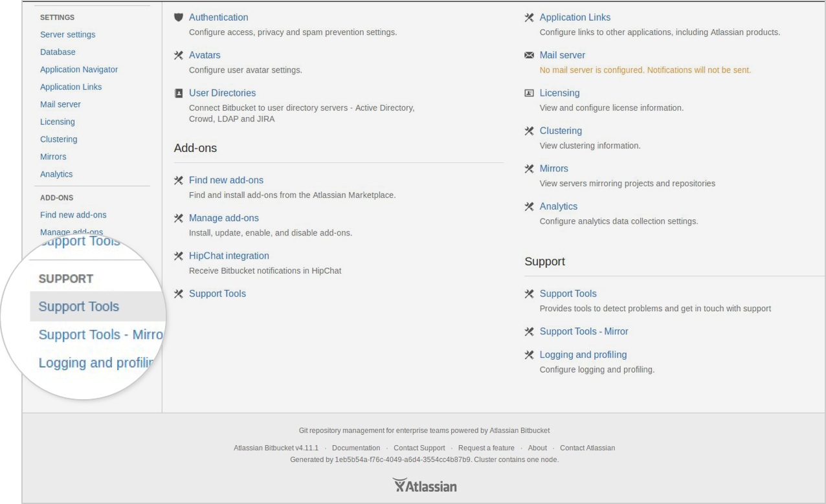826x504 pixels.
Task: Click the tools icon beside Clustering
Action: click(x=529, y=131)
